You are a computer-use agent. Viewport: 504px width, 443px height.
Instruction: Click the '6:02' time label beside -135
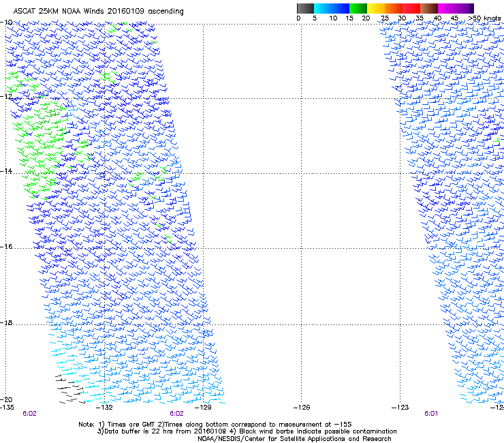29,414
